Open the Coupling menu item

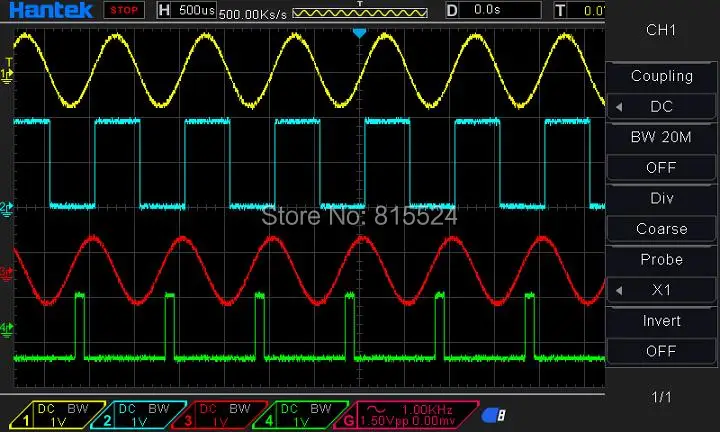pyautogui.click(x=662, y=76)
